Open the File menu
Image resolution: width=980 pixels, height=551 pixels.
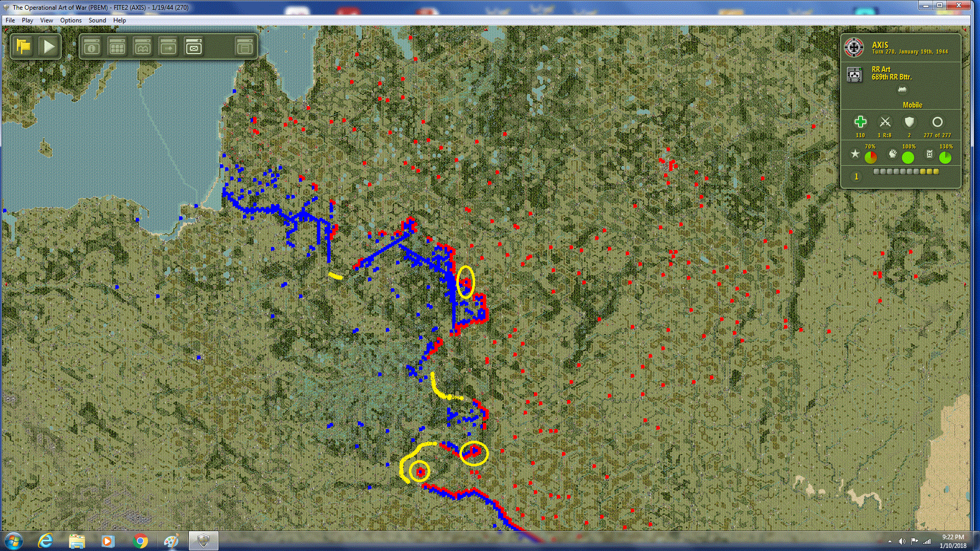click(10, 20)
